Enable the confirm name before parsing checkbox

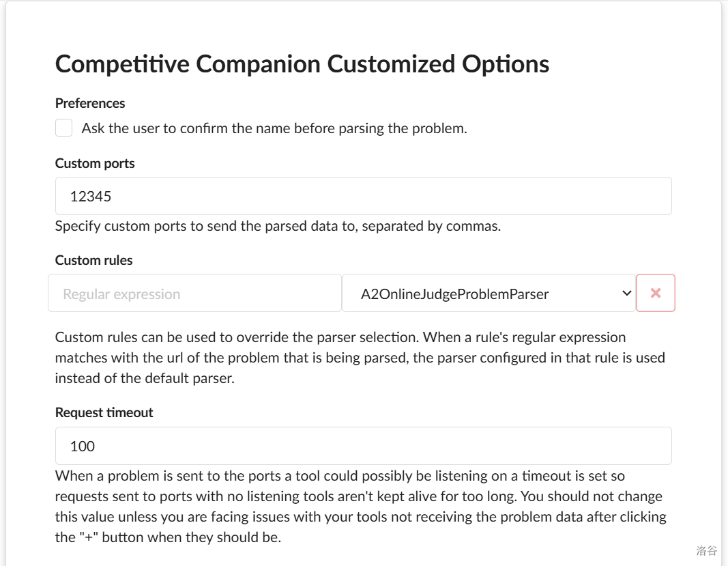pos(64,128)
